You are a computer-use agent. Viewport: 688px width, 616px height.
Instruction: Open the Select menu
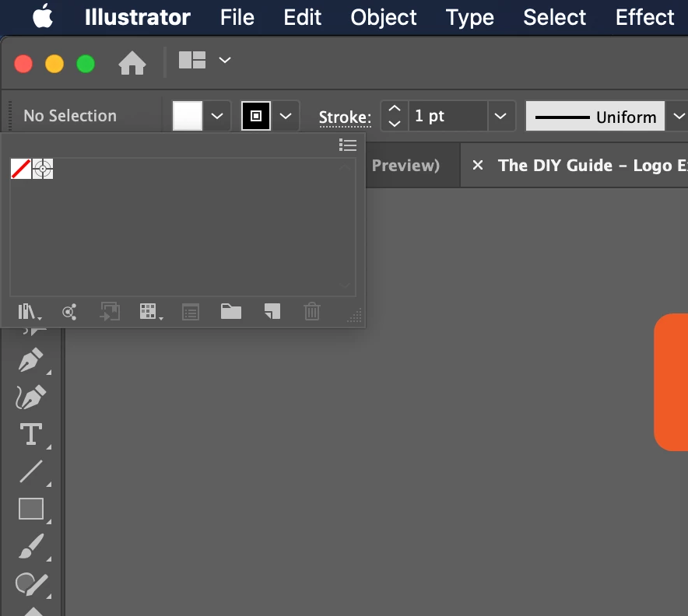[554, 18]
